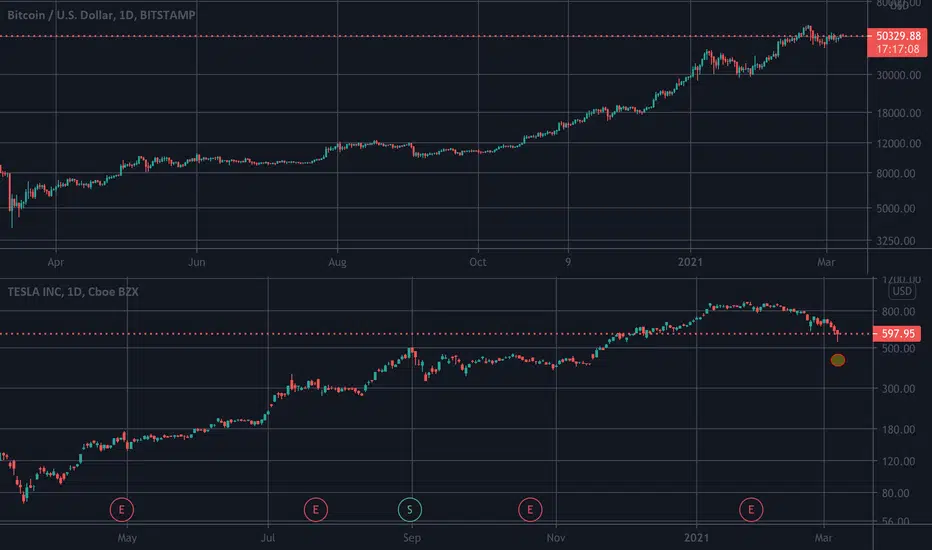Image resolution: width=932 pixels, height=550 pixels.
Task: Click Mar on Bitcoin time axis
Action: [x=826, y=262]
